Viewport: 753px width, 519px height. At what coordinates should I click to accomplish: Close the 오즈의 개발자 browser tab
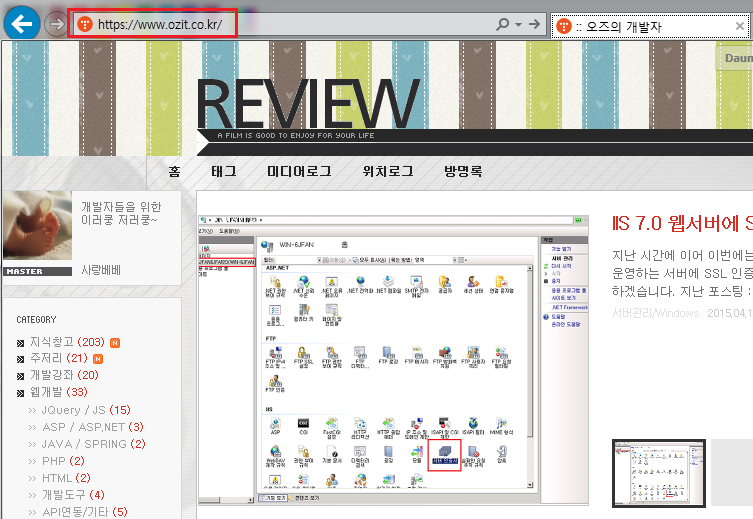tap(740, 26)
